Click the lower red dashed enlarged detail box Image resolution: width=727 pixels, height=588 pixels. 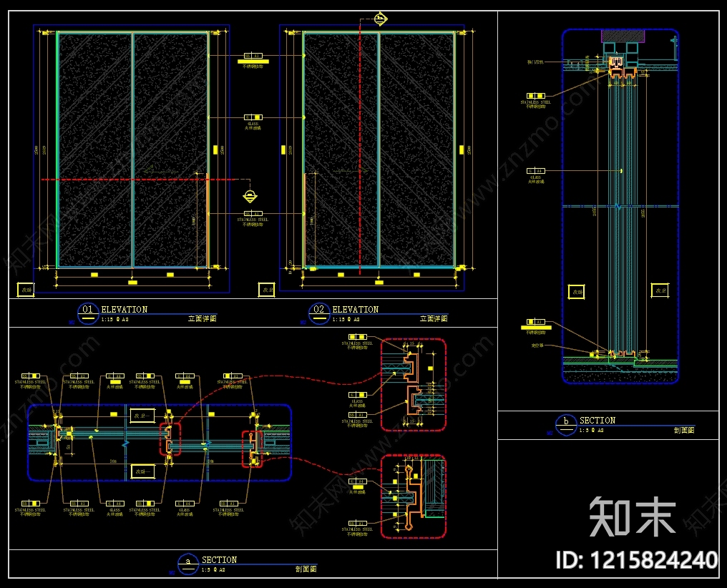point(413,496)
